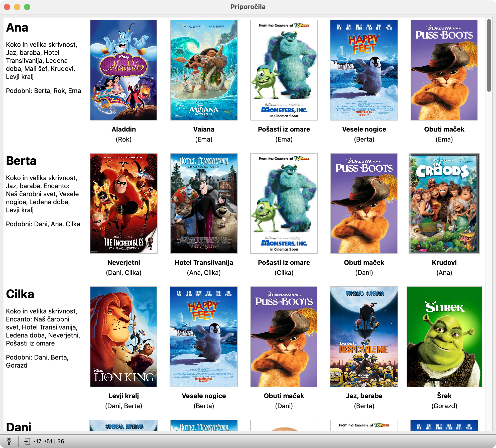Click The Croods poster in Berta's row

(x=444, y=203)
